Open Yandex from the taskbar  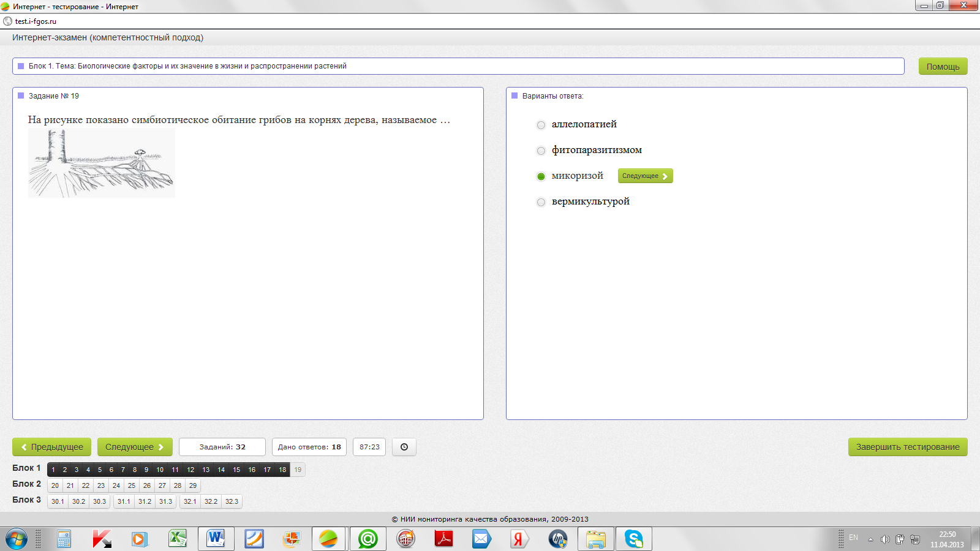[519, 539]
